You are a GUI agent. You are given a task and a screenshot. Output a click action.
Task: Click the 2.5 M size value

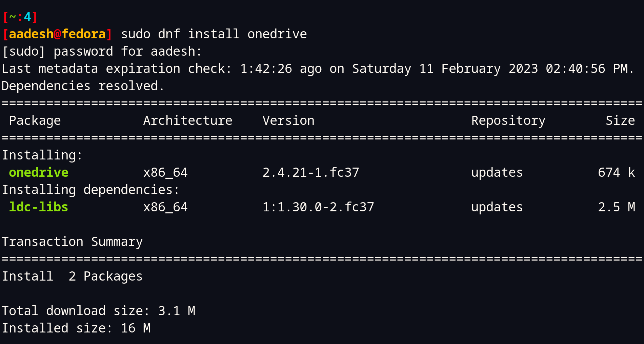(617, 207)
